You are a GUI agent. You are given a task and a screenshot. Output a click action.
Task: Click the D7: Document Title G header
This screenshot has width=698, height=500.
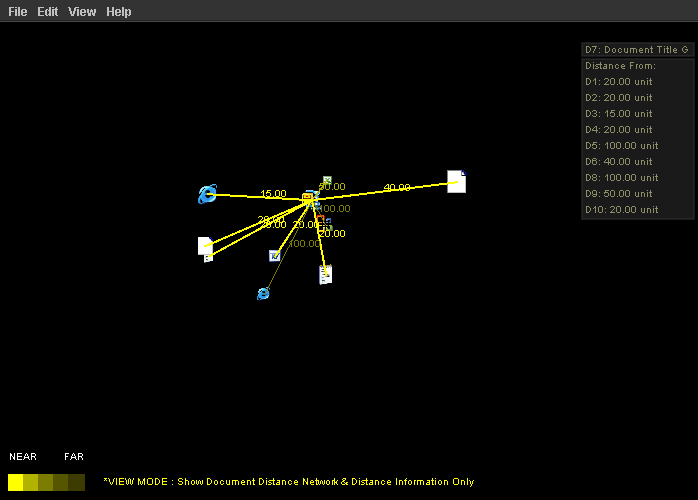click(x=637, y=49)
